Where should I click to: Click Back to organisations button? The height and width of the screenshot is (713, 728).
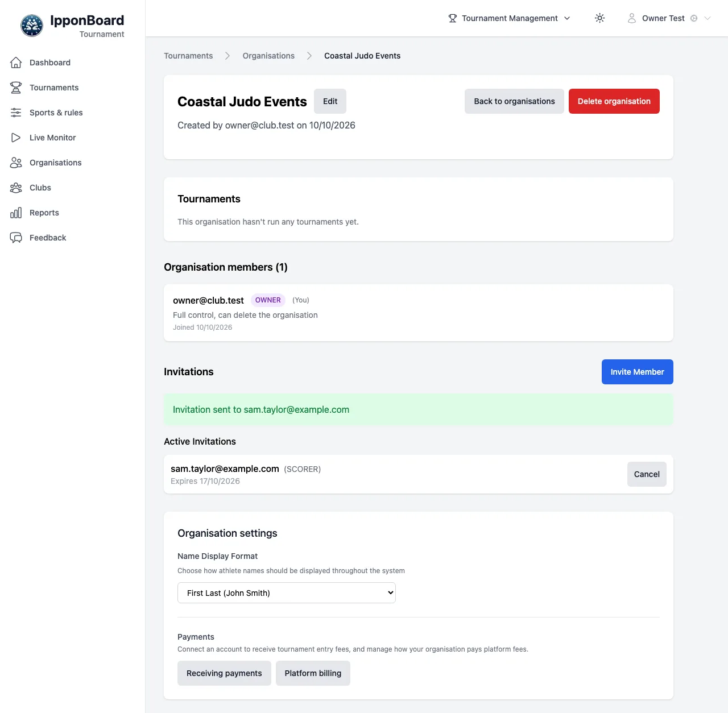click(x=514, y=101)
